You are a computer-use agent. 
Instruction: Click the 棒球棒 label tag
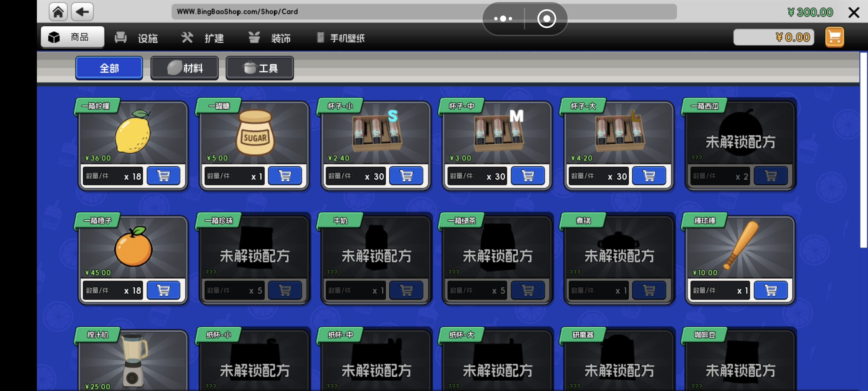tap(704, 221)
